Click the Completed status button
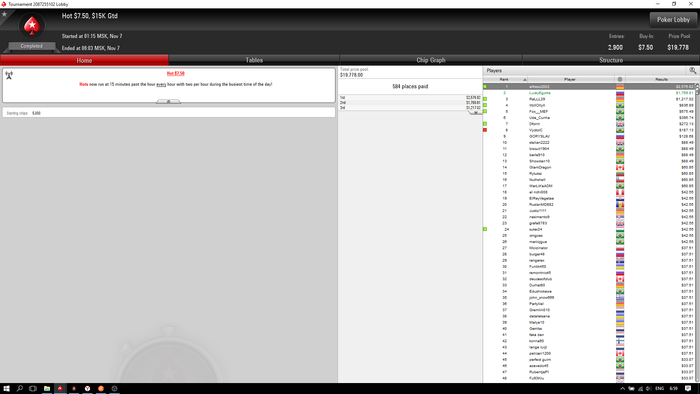This screenshot has height=394, width=700. tap(31, 46)
